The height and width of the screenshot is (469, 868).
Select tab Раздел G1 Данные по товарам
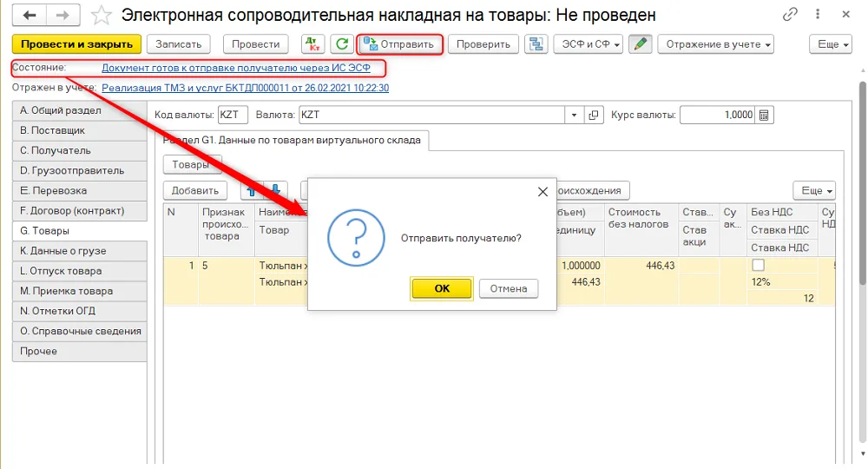[x=292, y=140]
